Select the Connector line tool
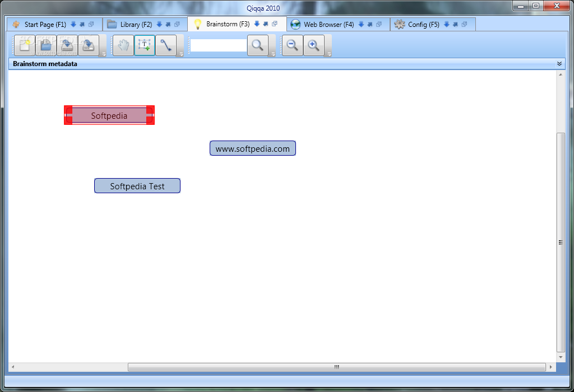 (x=166, y=45)
